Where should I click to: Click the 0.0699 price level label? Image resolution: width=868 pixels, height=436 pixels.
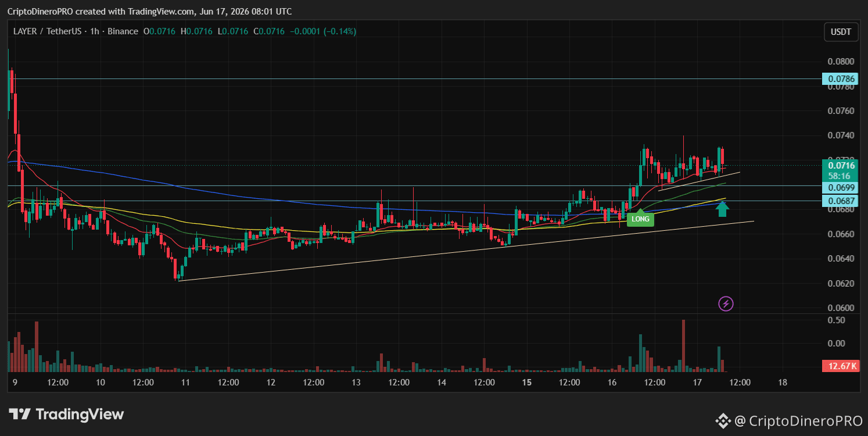841,187
